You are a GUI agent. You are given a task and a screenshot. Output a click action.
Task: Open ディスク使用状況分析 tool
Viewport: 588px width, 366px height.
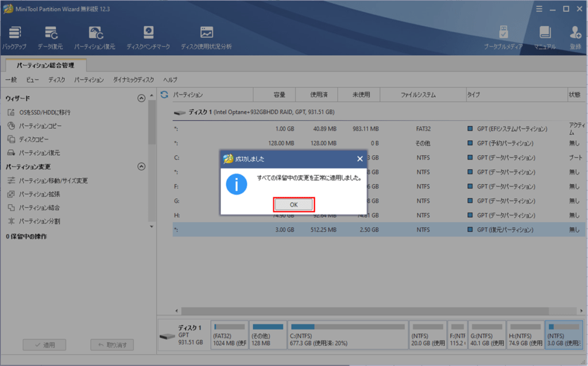(206, 37)
